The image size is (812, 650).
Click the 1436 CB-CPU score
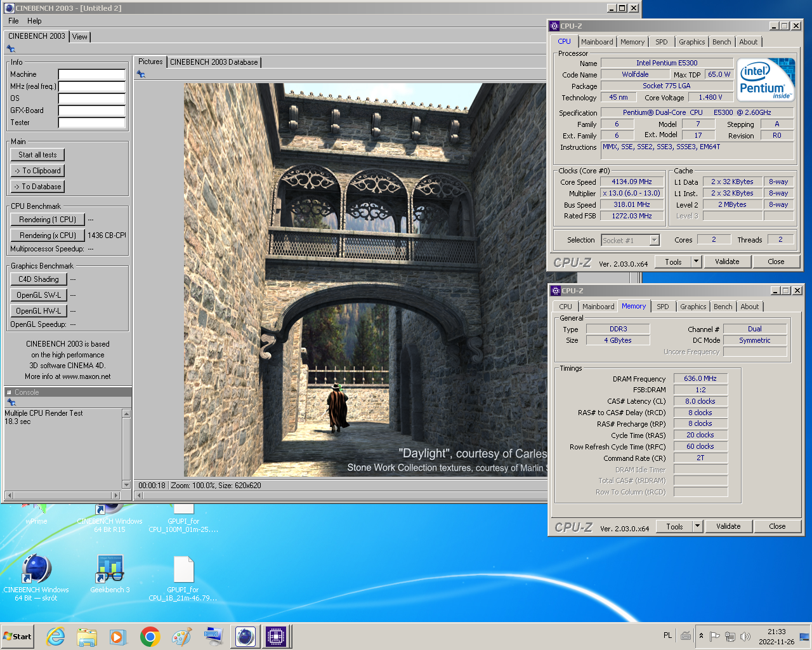pyautogui.click(x=107, y=235)
